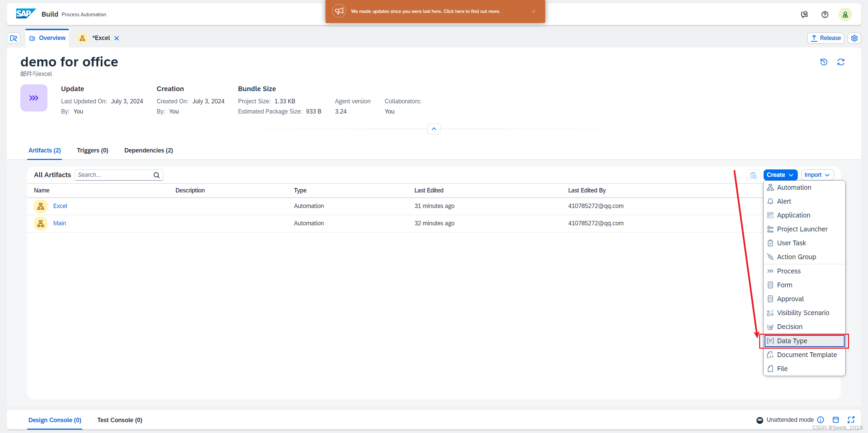Click the Excel automation row icon
The width and height of the screenshot is (868, 433).
[x=41, y=206]
